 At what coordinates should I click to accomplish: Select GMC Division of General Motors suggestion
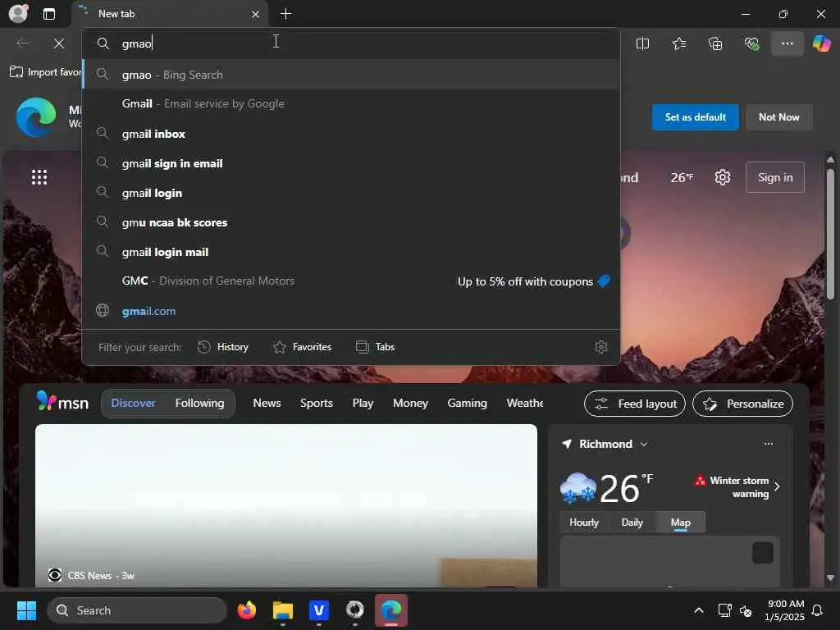click(351, 281)
